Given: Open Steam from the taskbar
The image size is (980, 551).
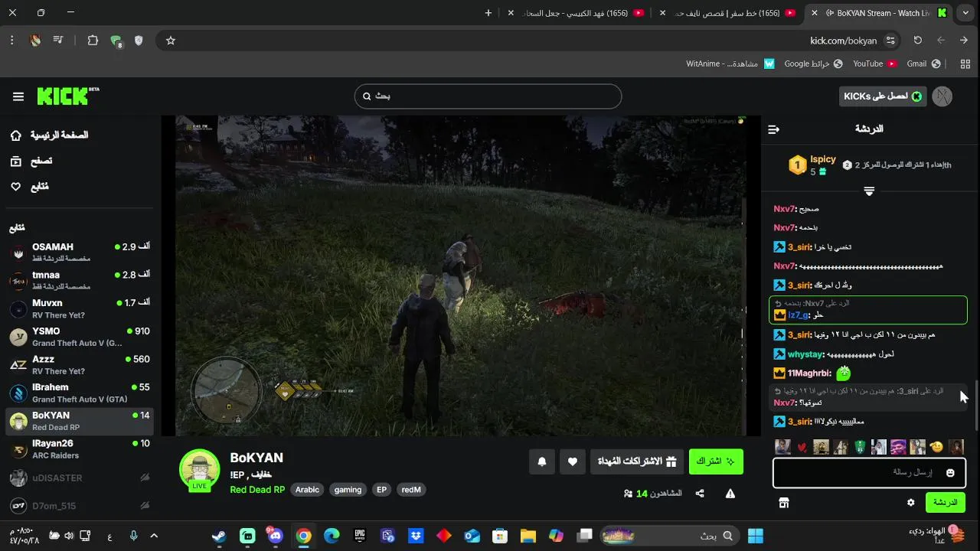Looking at the screenshot, I should click(220, 536).
